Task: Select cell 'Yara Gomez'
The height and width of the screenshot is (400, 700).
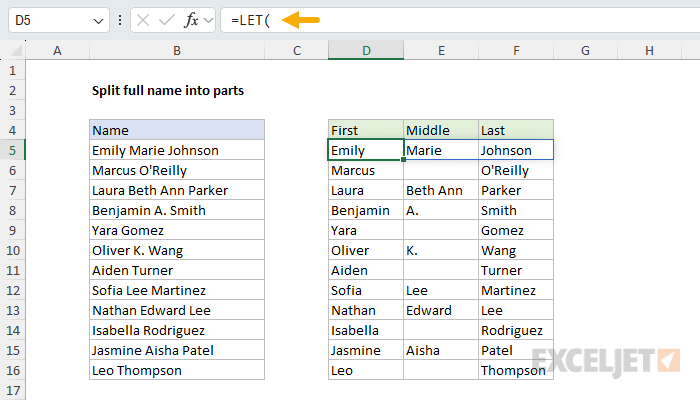Action: tap(177, 230)
